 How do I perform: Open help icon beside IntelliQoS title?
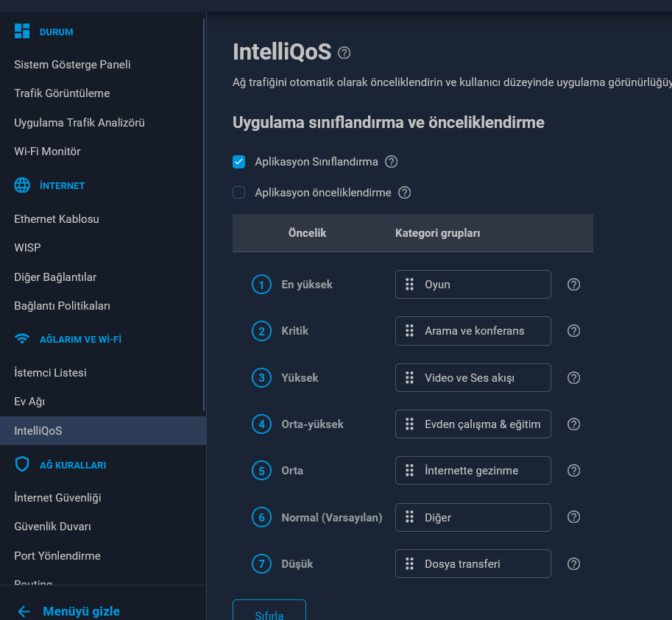(x=344, y=53)
